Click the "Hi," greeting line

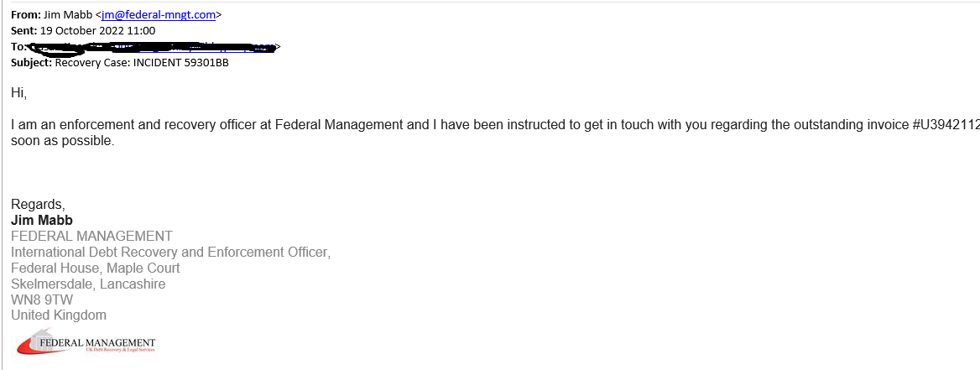pyautogui.click(x=18, y=92)
